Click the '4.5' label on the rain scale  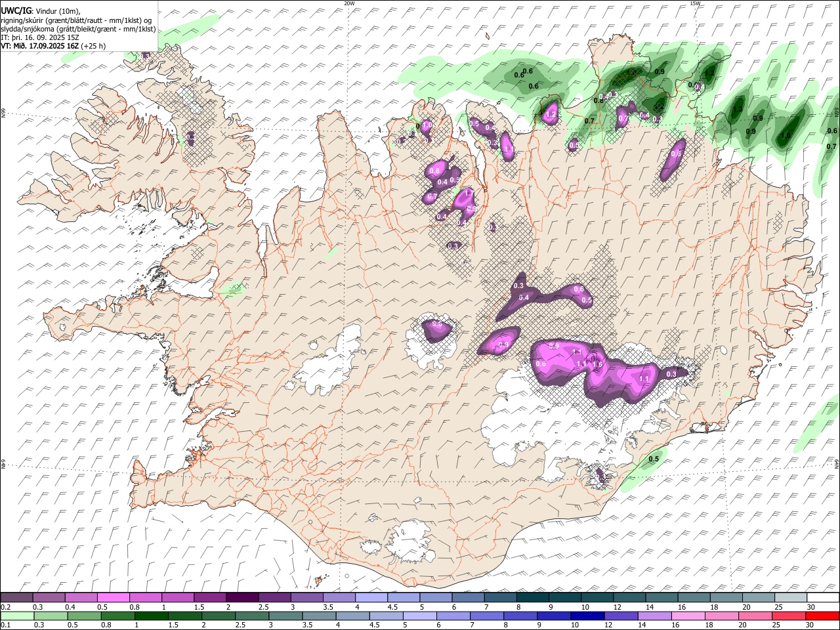pyautogui.click(x=374, y=625)
